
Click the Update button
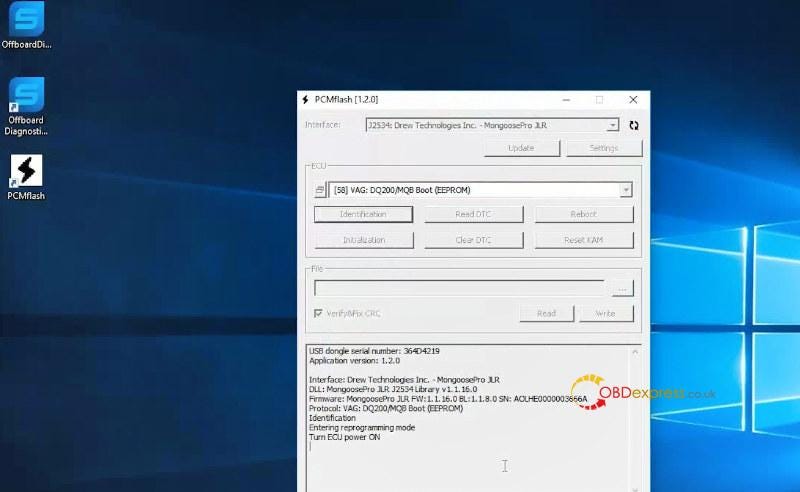pyautogui.click(x=521, y=148)
